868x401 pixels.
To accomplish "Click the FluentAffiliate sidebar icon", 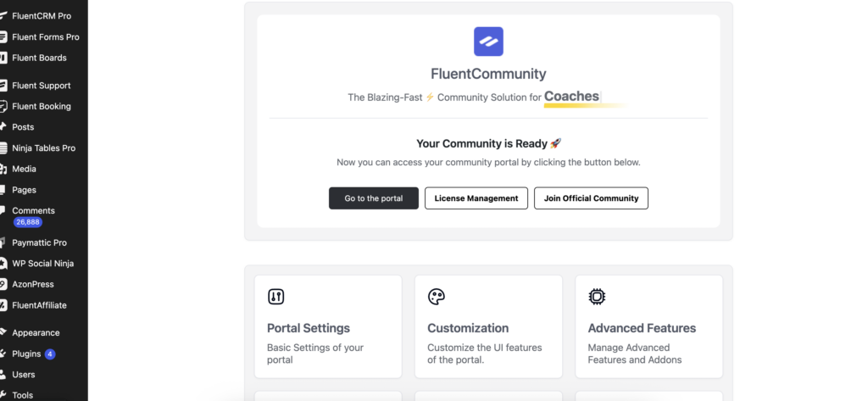I will [3, 305].
